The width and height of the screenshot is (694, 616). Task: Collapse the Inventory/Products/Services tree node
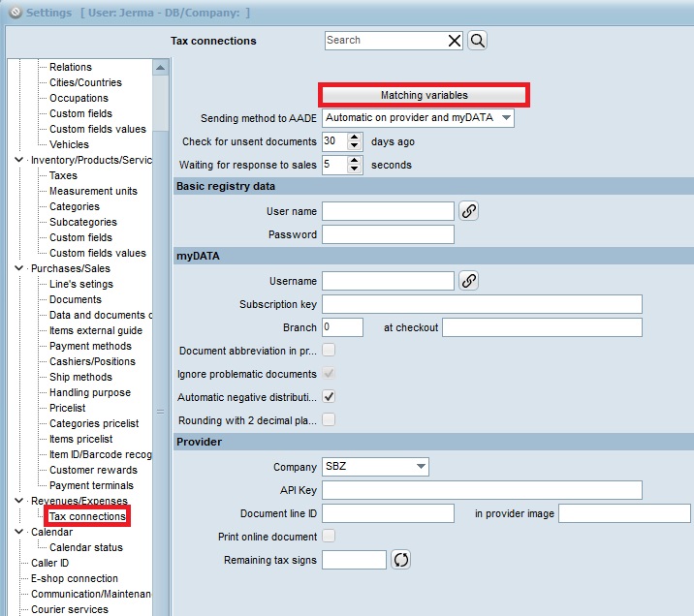(x=19, y=160)
